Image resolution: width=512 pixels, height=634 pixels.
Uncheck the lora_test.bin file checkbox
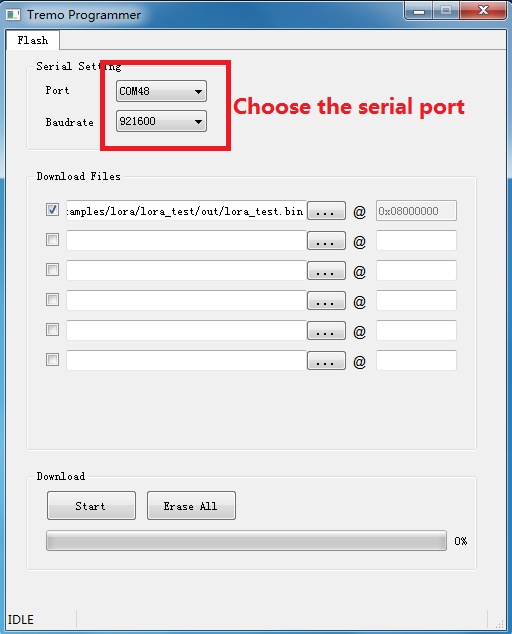point(52,209)
